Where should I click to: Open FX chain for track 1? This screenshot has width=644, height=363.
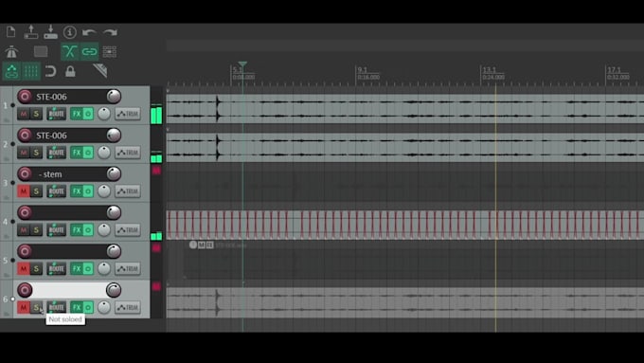(77, 114)
